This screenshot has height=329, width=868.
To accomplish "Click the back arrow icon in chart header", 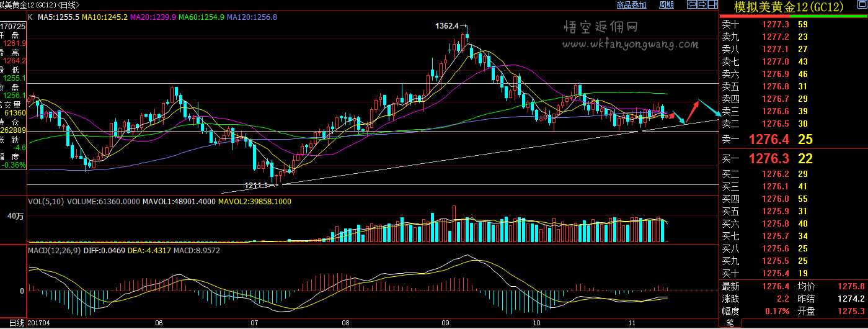I will [x=692, y=5].
